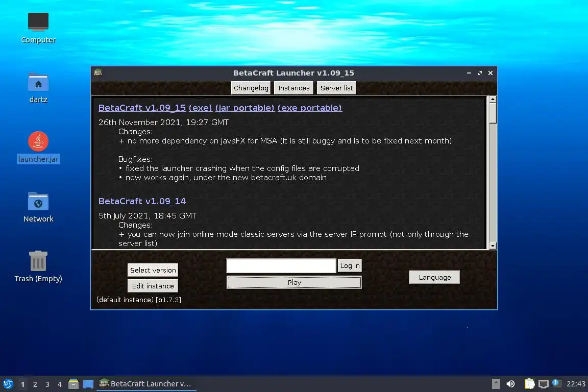Click the 'no more dependency on JavaFX' line
588x392 pixels.
pyautogui.click(x=285, y=141)
